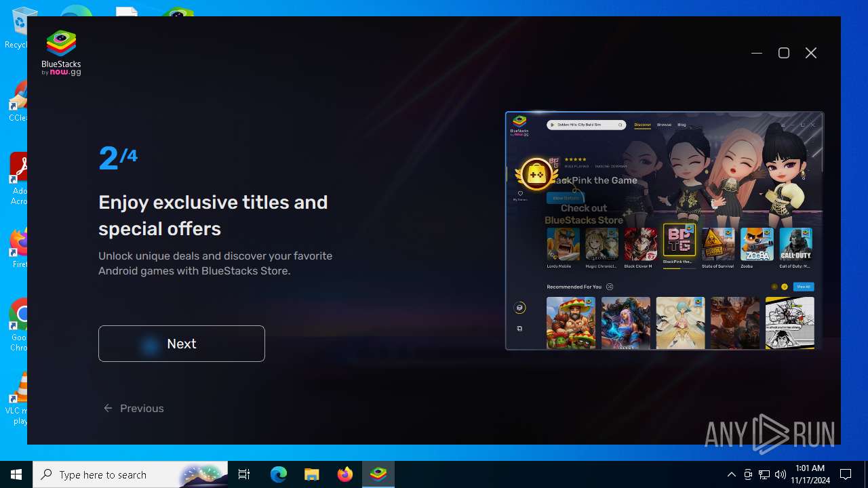Click the Next button
This screenshot has height=488, width=868.
coord(181,344)
